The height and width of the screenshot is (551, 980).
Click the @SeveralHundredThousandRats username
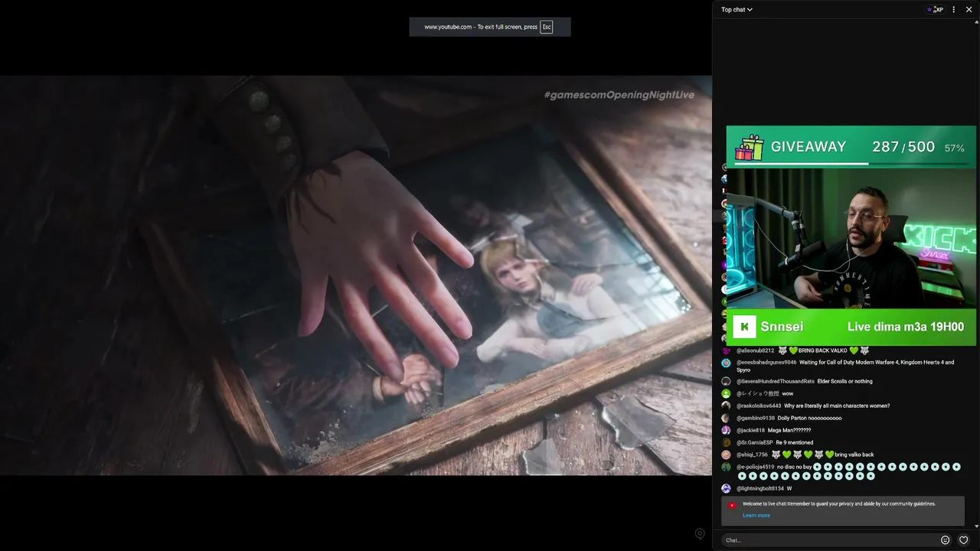click(775, 381)
